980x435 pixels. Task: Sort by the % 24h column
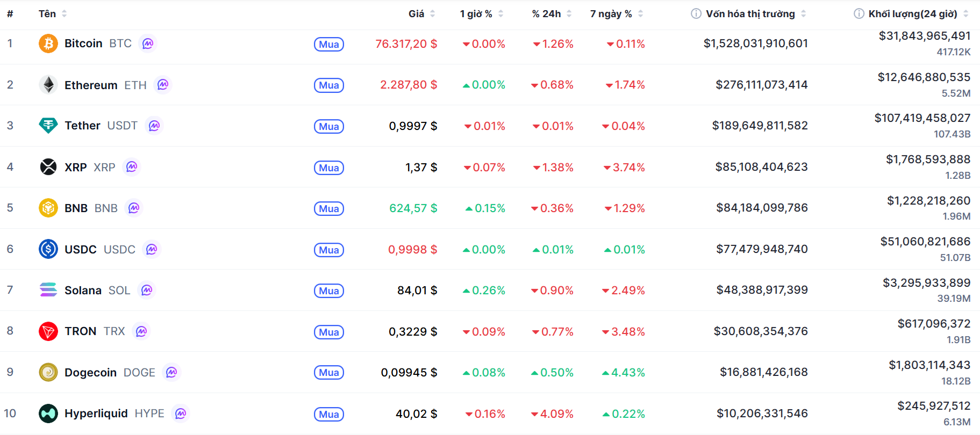click(546, 13)
